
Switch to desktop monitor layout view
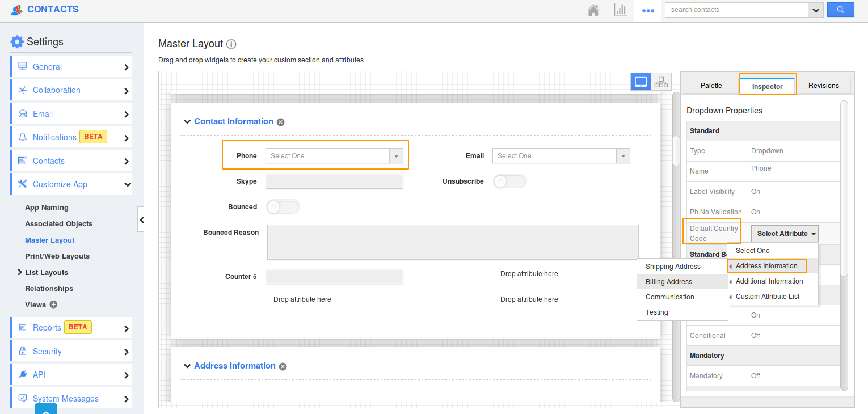(x=641, y=82)
